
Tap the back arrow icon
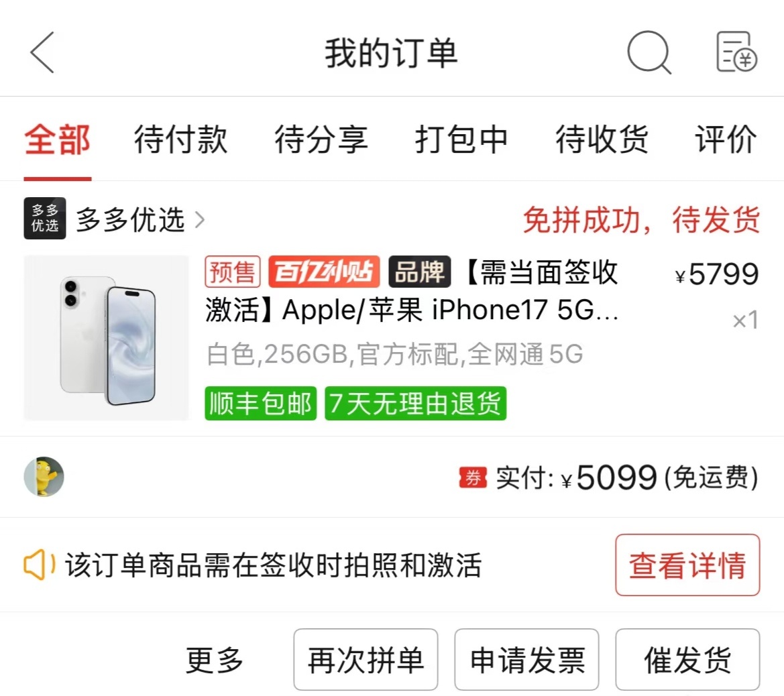click(42, 52)
